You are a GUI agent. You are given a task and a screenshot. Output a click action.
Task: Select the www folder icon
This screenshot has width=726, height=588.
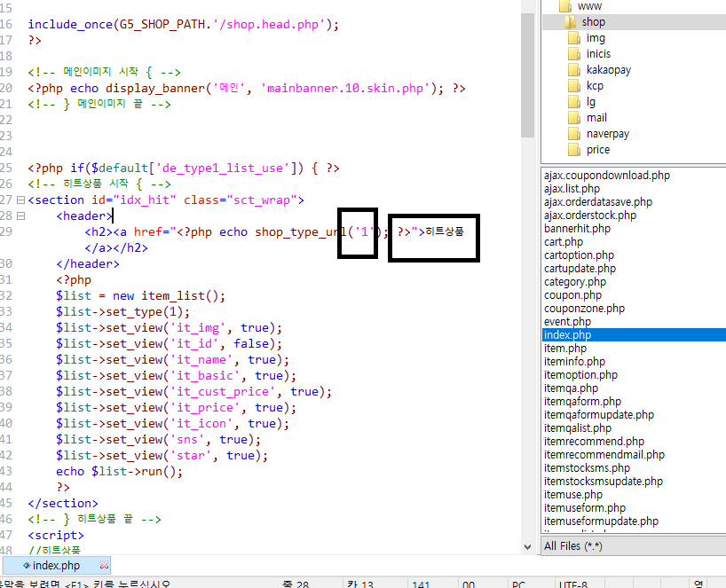(x=565, y=6)
